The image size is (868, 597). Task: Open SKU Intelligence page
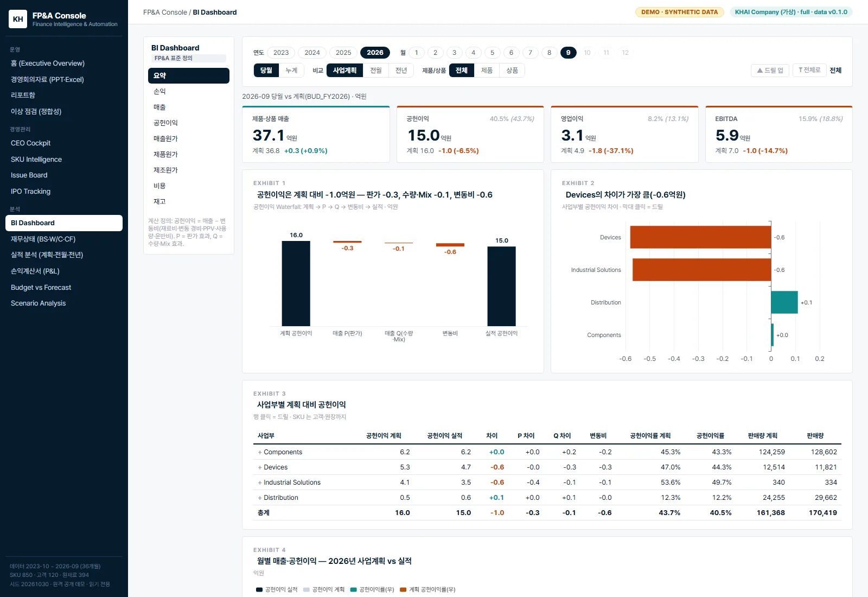click(x=64, y=160)
